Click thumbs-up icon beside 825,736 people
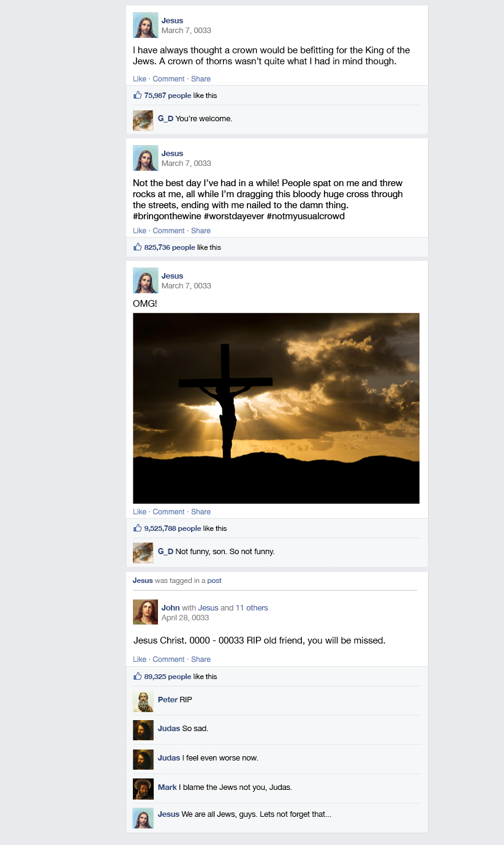The width and height of the screenshot is (504, 845). coord(137,247)
